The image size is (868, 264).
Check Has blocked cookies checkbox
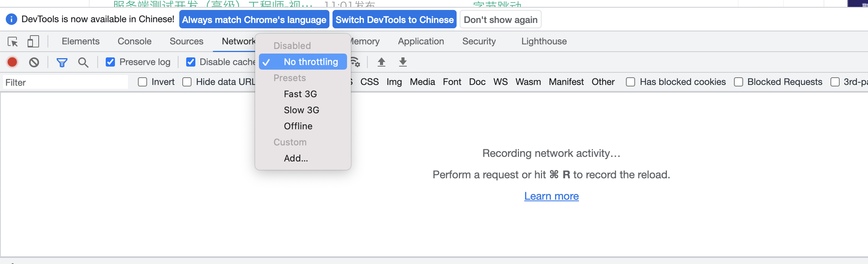tap(631, 82)
